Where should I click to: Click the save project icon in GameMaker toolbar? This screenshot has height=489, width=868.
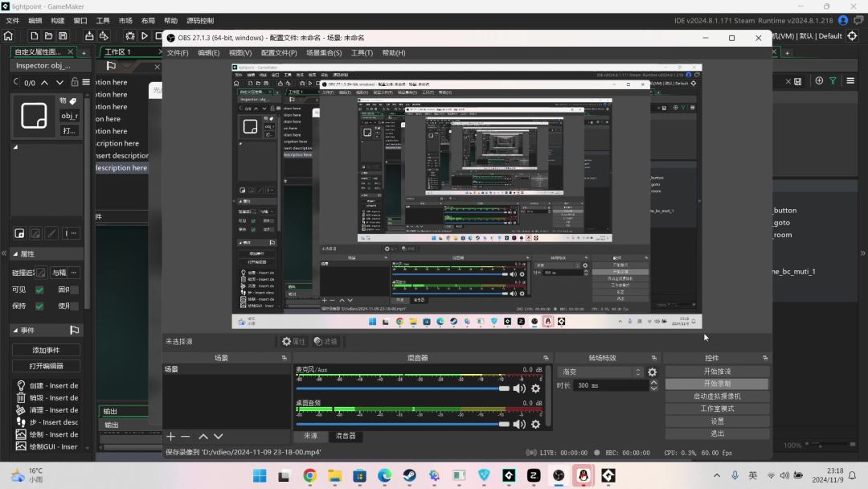click(62, 35)
